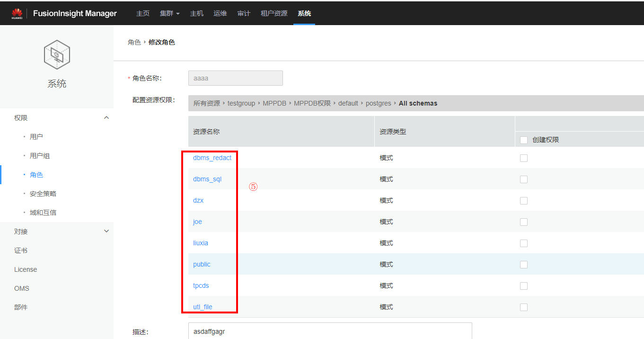
Task: Check 创建权限 for dbms_redact
Action: pyautogui.click(x=524, y=158)
